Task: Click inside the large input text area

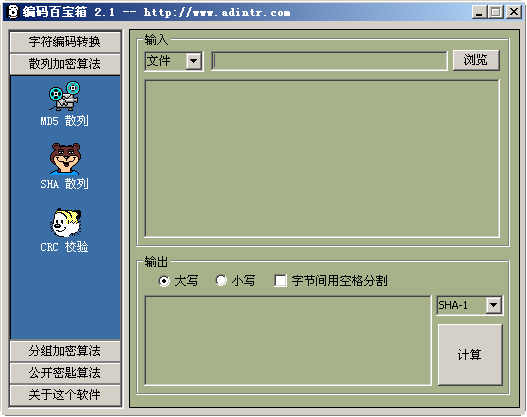Action: click(322, 159)
